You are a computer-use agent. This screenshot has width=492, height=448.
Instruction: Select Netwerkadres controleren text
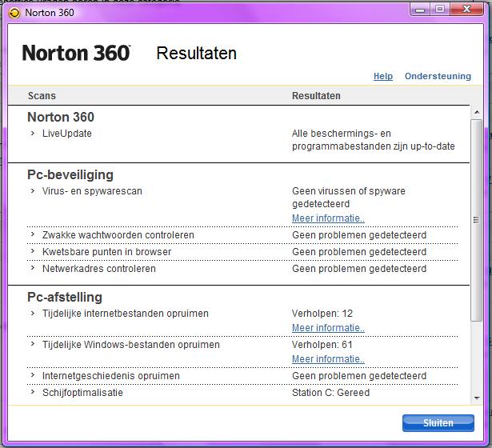pos(99,269)
